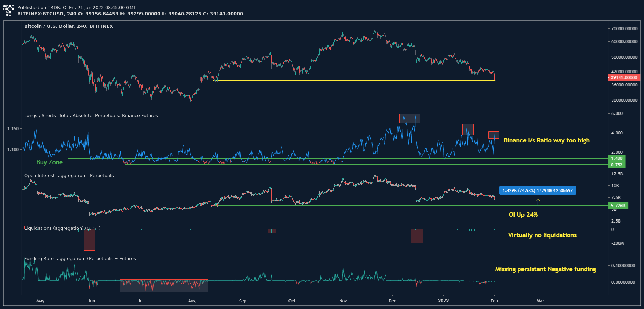The height and width of the screenshot is (309, 644).
Task: Select the green 5.726B open interest label
Action: [x=618, y=206]
